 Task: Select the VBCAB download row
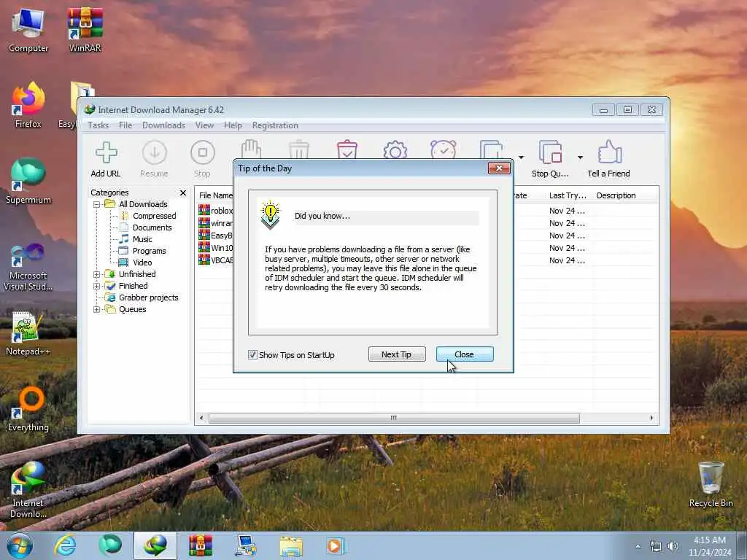click(215, 260)
